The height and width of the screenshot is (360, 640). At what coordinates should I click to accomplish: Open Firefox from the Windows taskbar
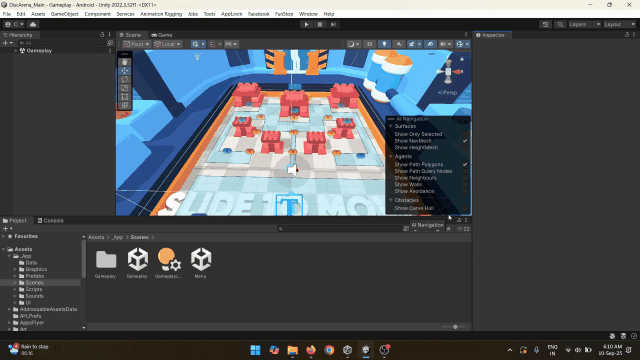311,350
